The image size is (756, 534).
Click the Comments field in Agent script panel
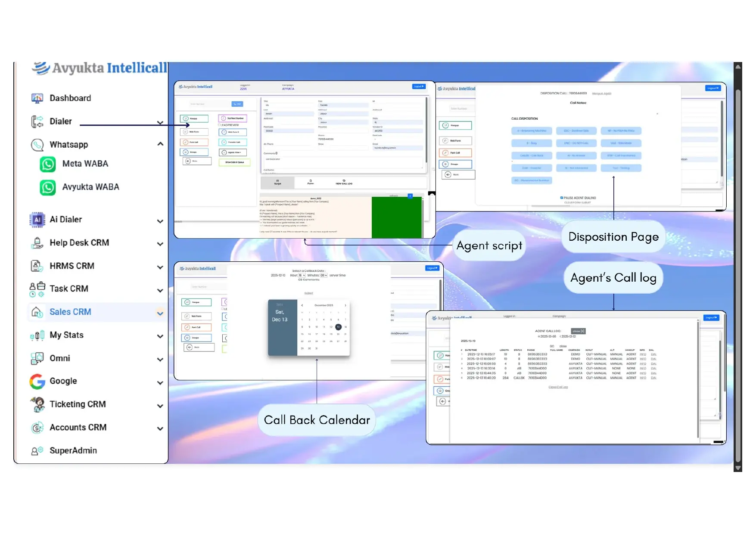(342, 162)
